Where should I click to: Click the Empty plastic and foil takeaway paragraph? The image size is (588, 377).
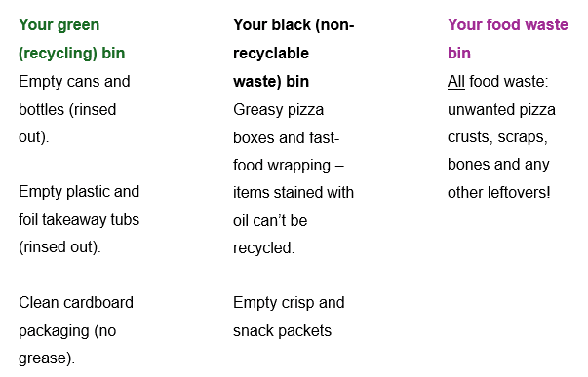pyautogui.click(x=79, y=219)
